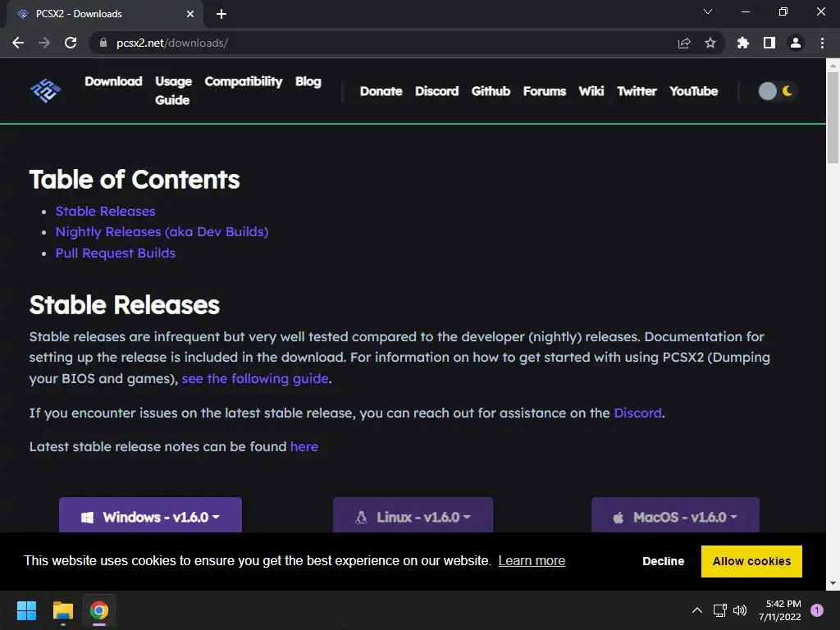This screenshot has width=840, height=630.
Task: Click the Stable Releases heading
Action: click(125, 305)
